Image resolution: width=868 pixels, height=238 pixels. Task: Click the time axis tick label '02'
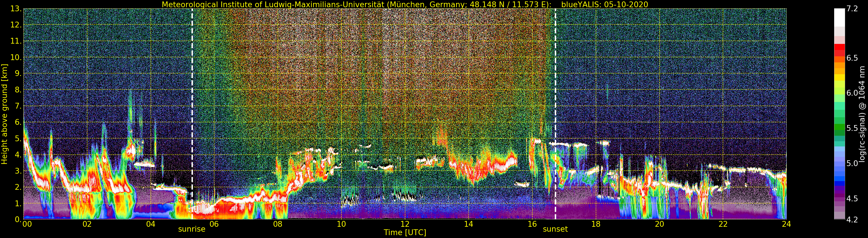87,224
